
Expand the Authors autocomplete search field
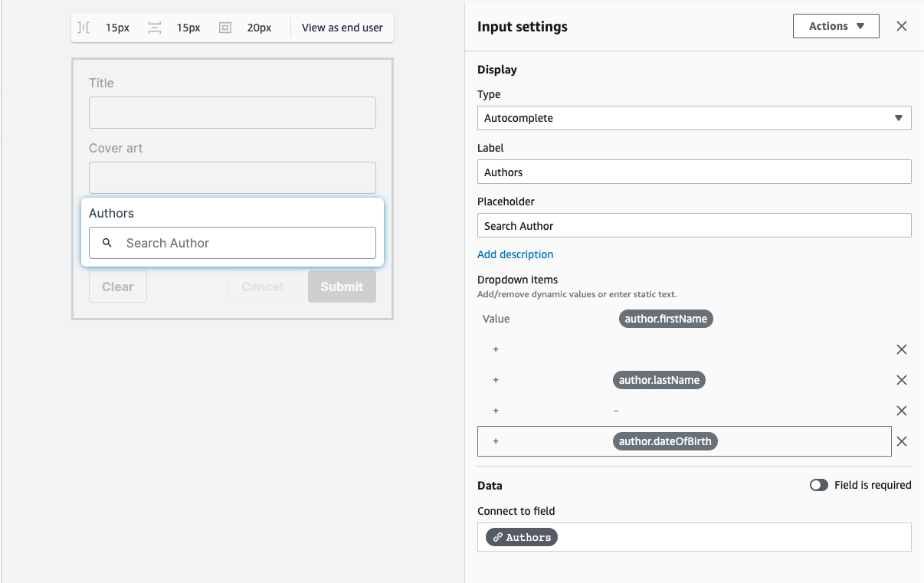click(232, 243)
